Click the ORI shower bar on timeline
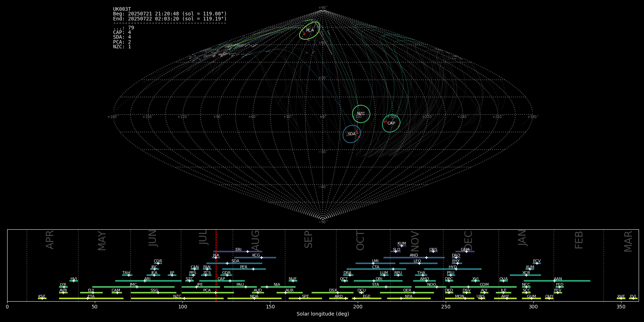Viewport: 644px width, 322px height. pyautogui.click(x=378, y=281)
